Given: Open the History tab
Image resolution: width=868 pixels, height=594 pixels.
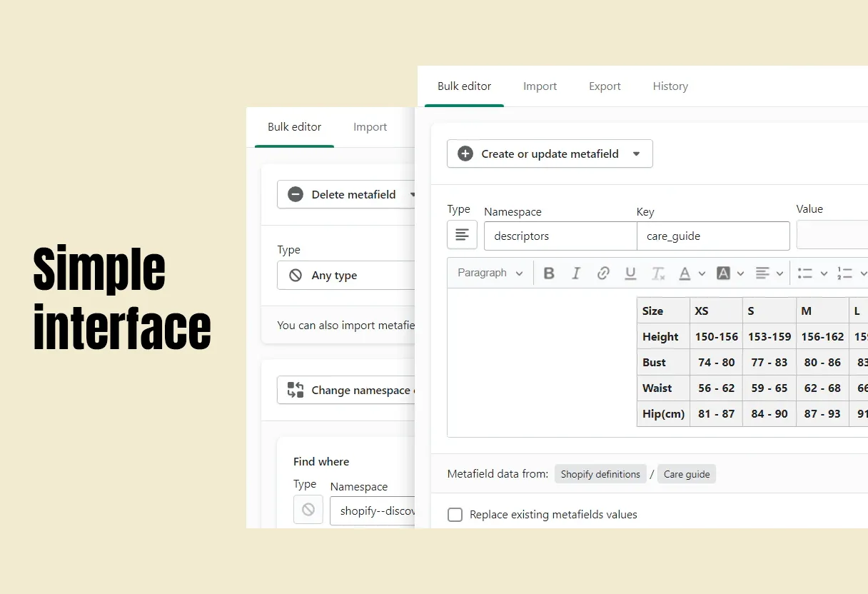Looking at the screenshot, I should pyautogui.click(x=670, y=86).
